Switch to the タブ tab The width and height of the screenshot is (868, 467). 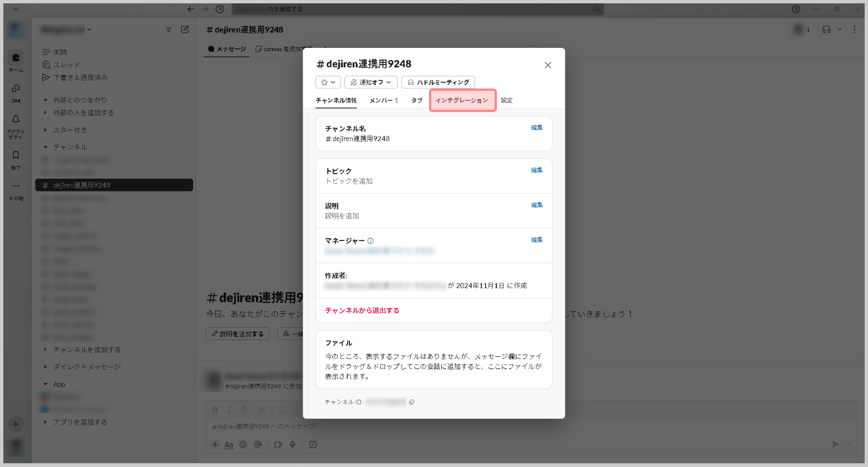(417, 101)
